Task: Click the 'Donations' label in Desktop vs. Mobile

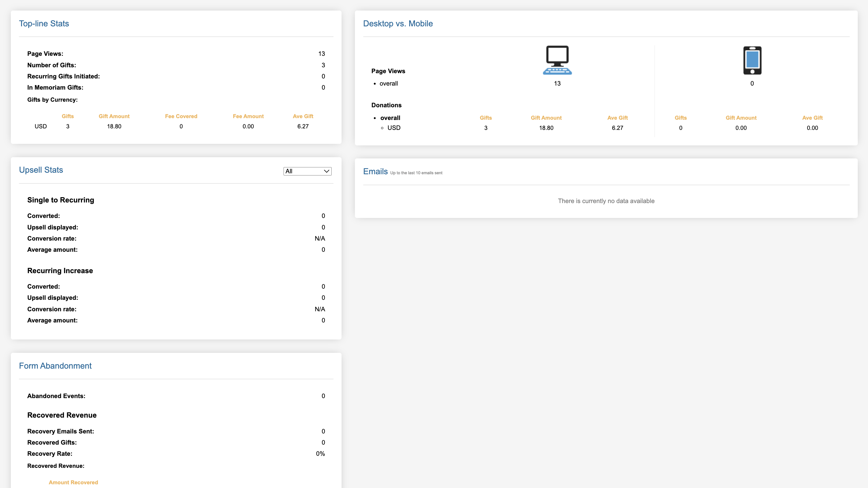Action: tap(387, 105)
